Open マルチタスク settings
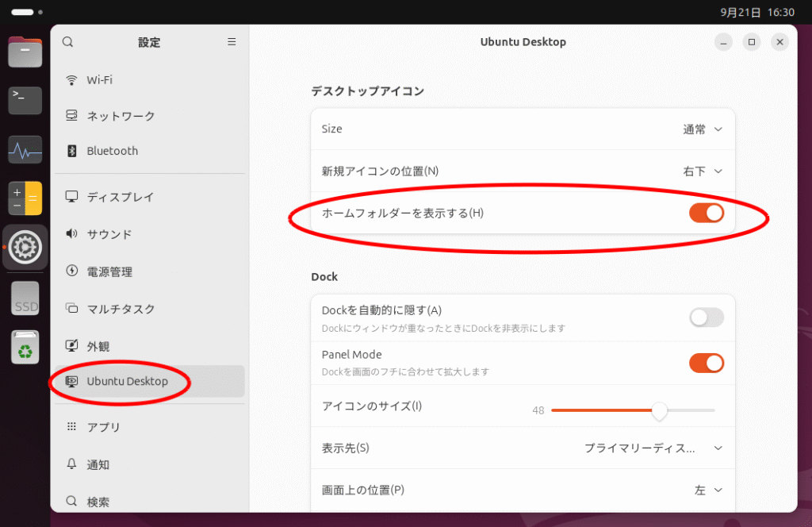 tap(150, 309)
